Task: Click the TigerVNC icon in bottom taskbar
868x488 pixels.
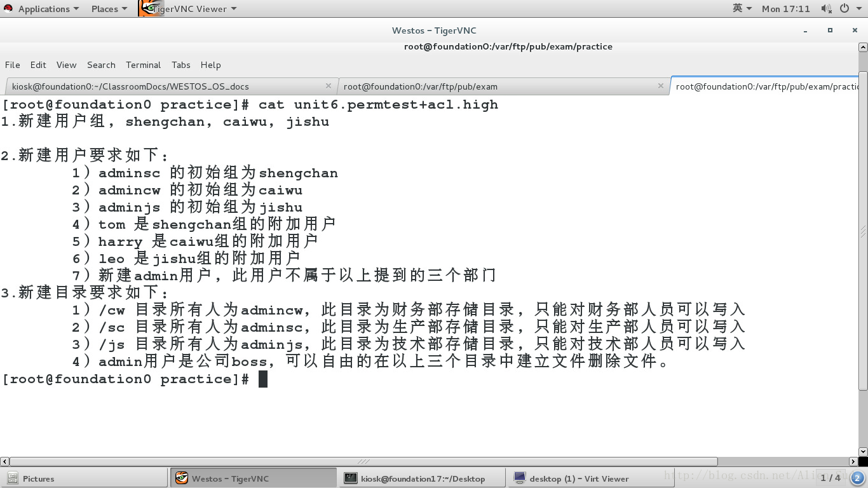Action: coord(182,478)
